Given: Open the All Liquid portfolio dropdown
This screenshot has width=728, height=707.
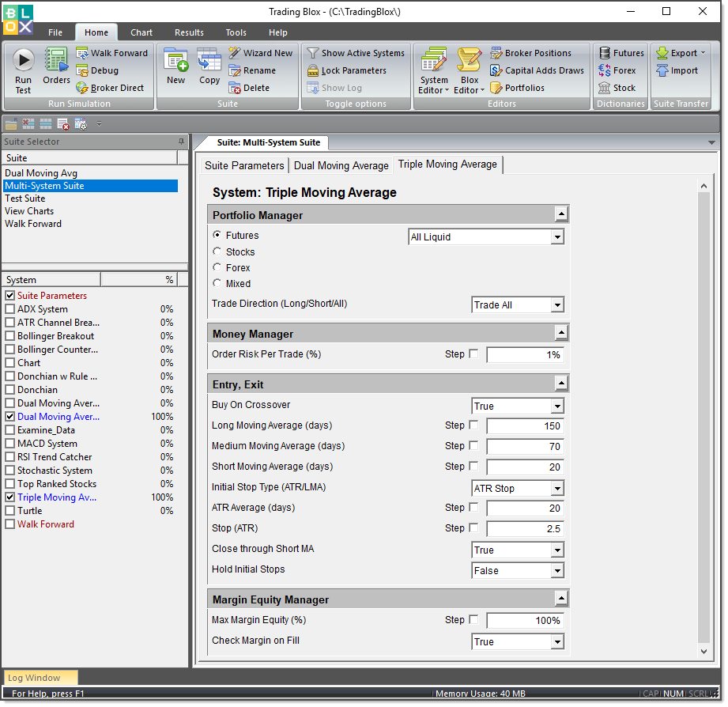Looking at the screenshot, I should [557, 237].
